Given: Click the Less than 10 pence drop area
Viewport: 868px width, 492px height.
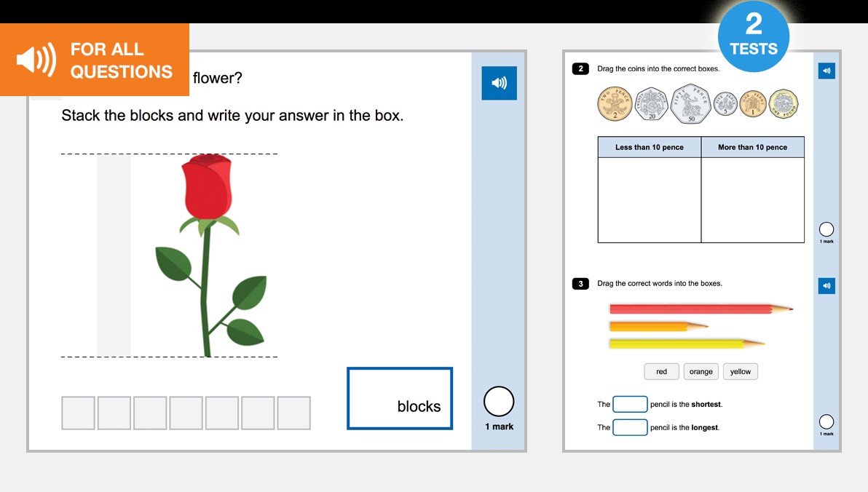Looking at the screenshot, I should [x=650, y=200].
